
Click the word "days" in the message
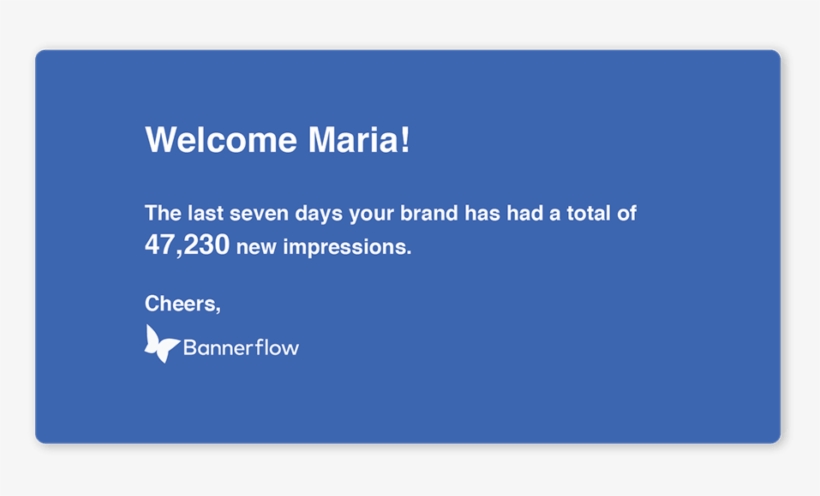[321, 214]
